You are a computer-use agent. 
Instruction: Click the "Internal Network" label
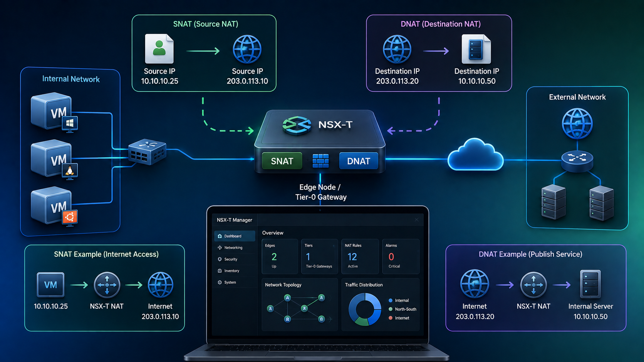71,79
